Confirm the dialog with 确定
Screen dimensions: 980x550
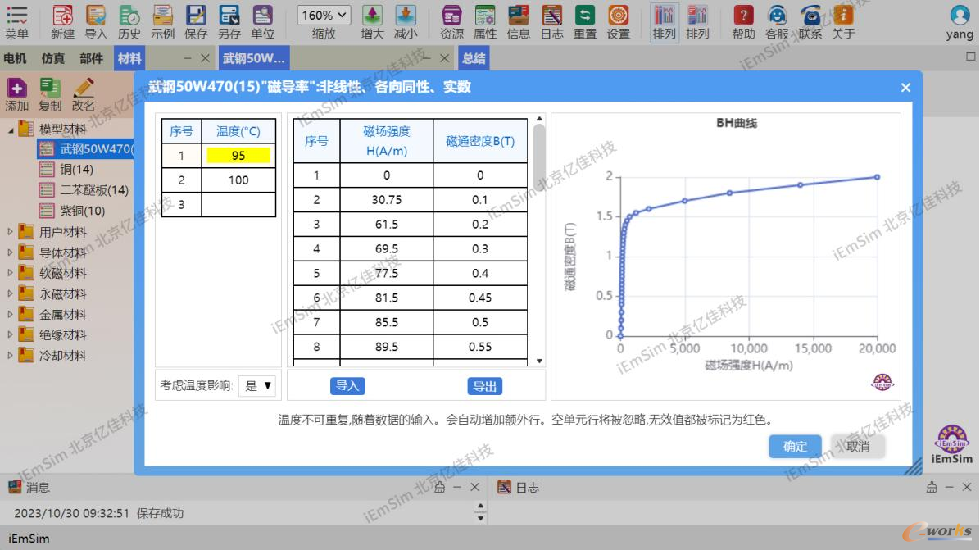(x=795, y=446)
